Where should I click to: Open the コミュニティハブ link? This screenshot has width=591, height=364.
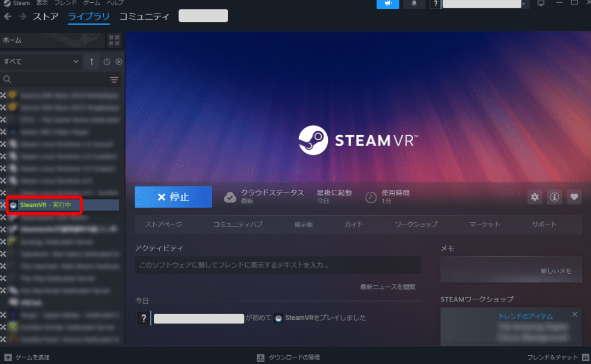[238, 224]
